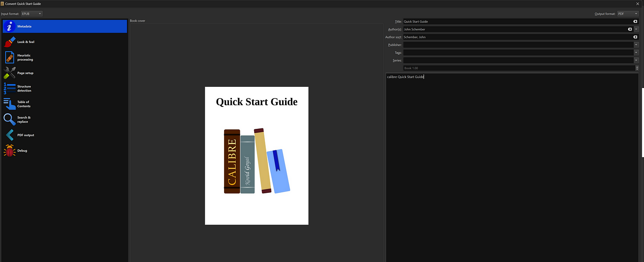Close the Convert Quick Start Guide dialog
Viewport: 644px width, 262px height.
click(x=637, y=3)
